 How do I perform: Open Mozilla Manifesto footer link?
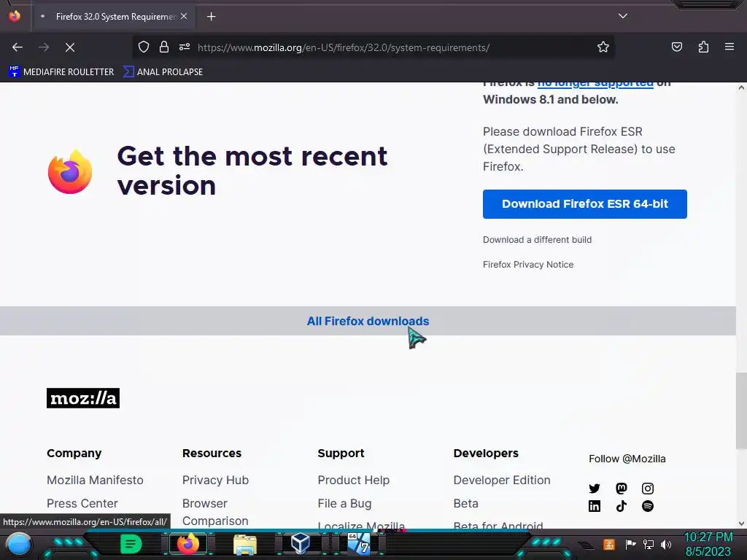[x=95, y=480]
